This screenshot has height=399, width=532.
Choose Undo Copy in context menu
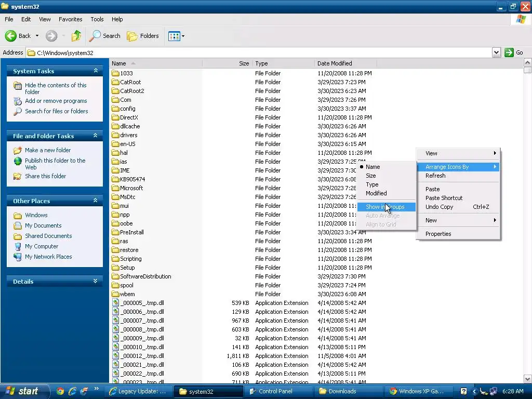click(x=458, y=207)
